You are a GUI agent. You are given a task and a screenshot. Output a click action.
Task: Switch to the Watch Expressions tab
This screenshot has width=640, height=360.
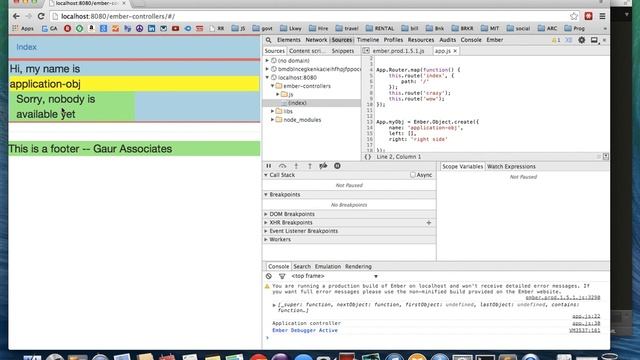coord(511,167)
